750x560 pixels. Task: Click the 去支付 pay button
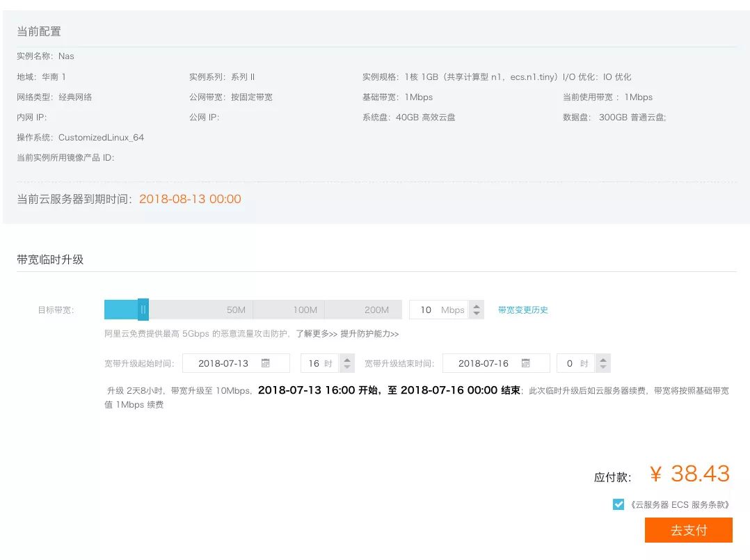[688, 530]
